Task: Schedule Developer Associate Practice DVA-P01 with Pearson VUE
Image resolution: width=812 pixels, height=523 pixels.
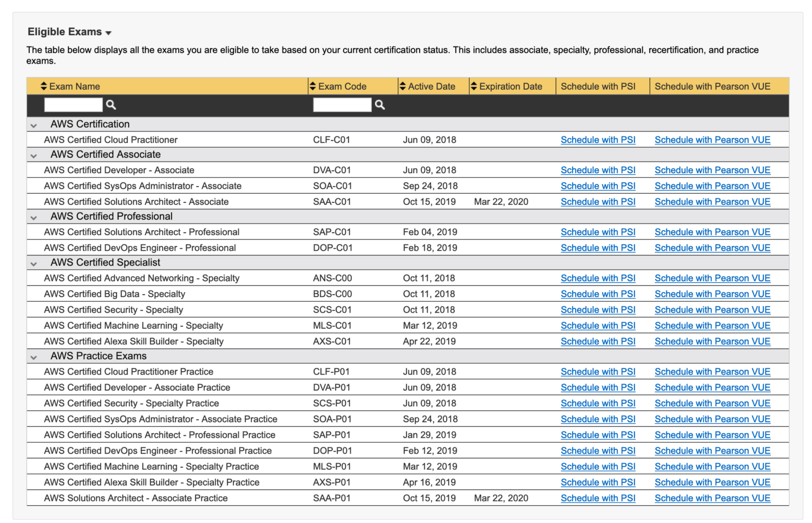Action: click(712, 387)
